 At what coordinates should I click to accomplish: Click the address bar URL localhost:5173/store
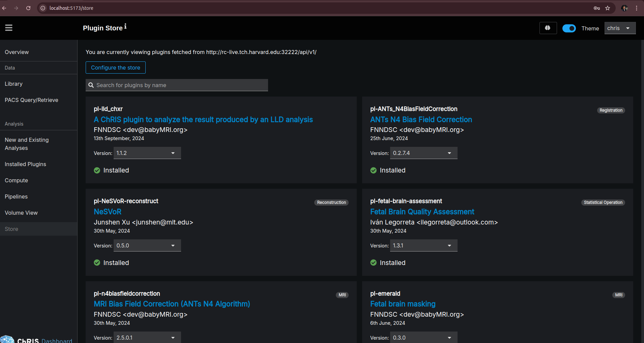[71, 8]
